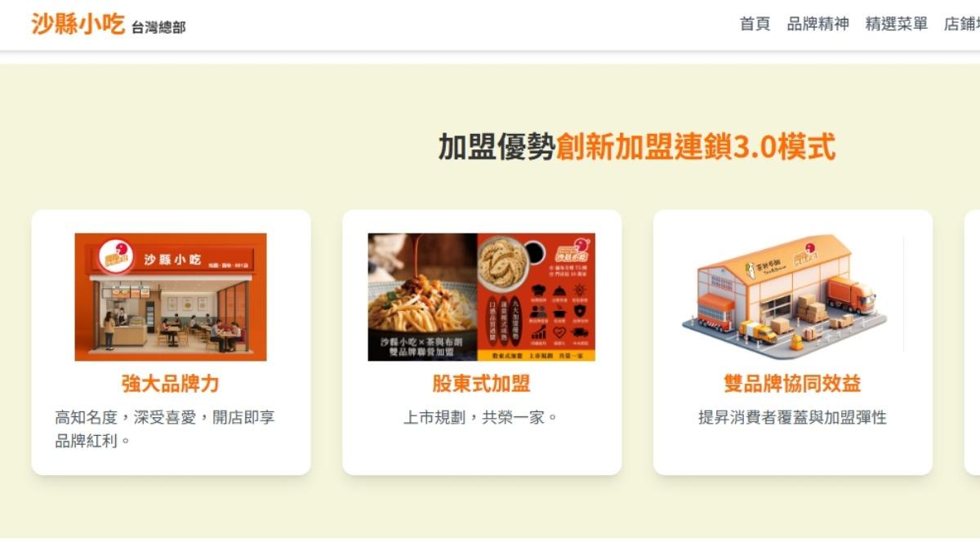980x551 pixels.
Task: Click the 上市規劃，共榮一家 description
Action: click(x=482, y=418)
